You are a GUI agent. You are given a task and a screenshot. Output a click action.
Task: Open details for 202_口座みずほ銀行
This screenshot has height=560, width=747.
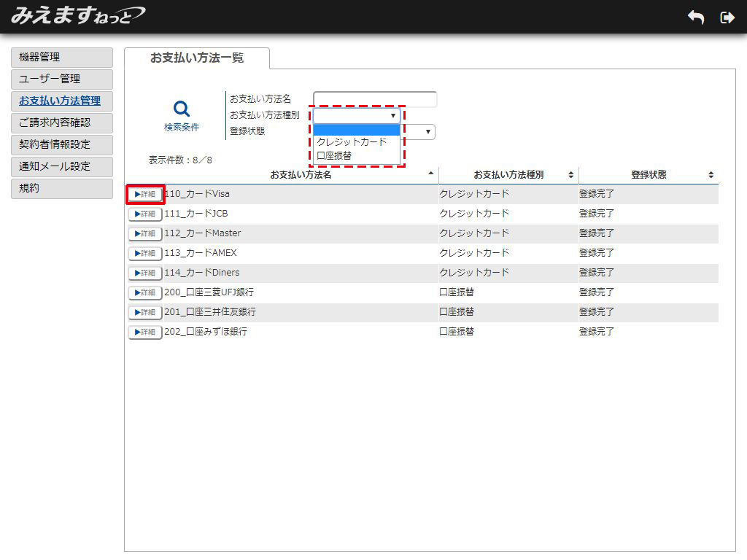(x=145, y=332)
